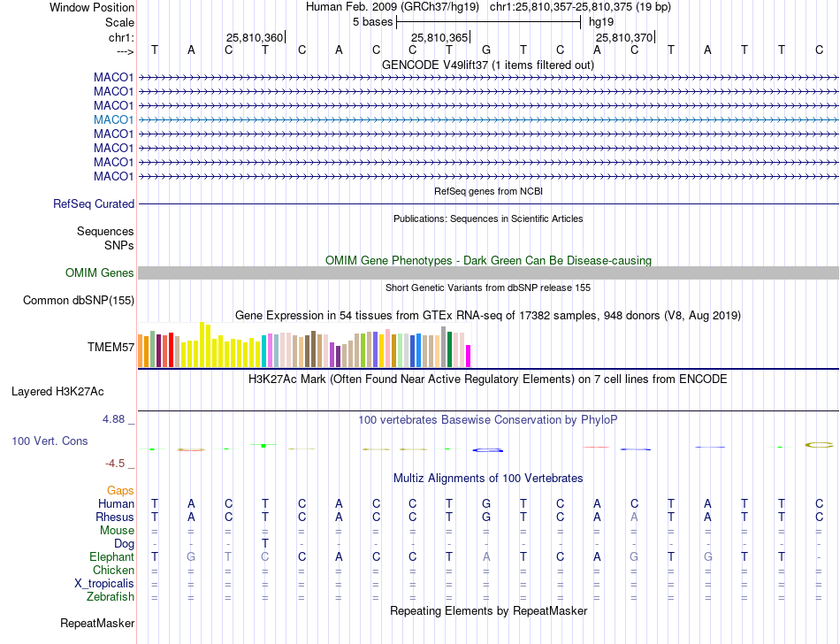Click the Zebrafish alignment row label
This screenshot has width=840, height=644.
(x=111, y=596)
